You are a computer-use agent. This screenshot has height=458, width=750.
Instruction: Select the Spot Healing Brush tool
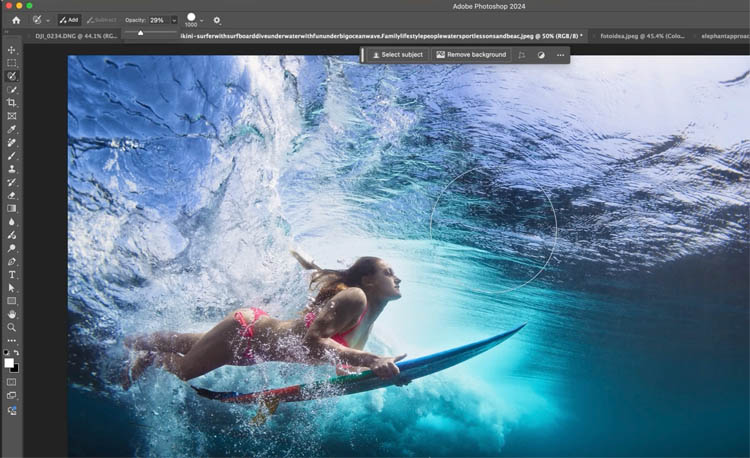click(x=11, y=142)
